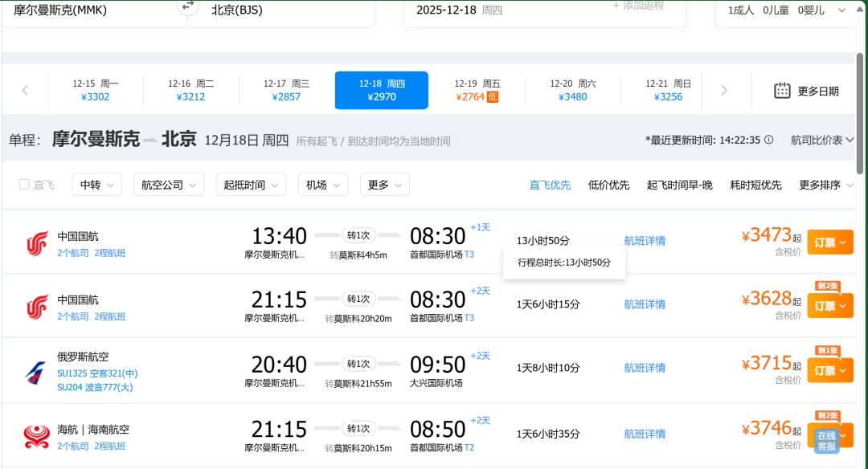Book the ¥3628 Air China flight
This screenshot has width=868, height=469.
[x=829, y=306]
